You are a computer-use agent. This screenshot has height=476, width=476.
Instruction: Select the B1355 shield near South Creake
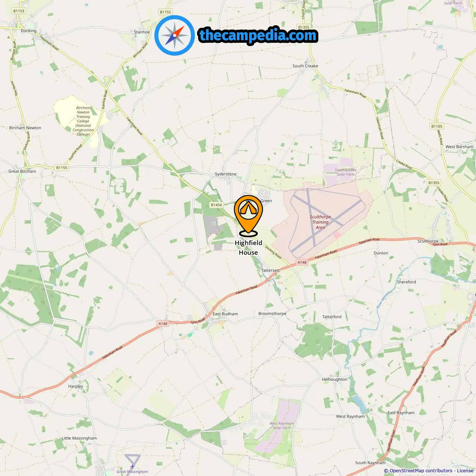pos(304,27)
